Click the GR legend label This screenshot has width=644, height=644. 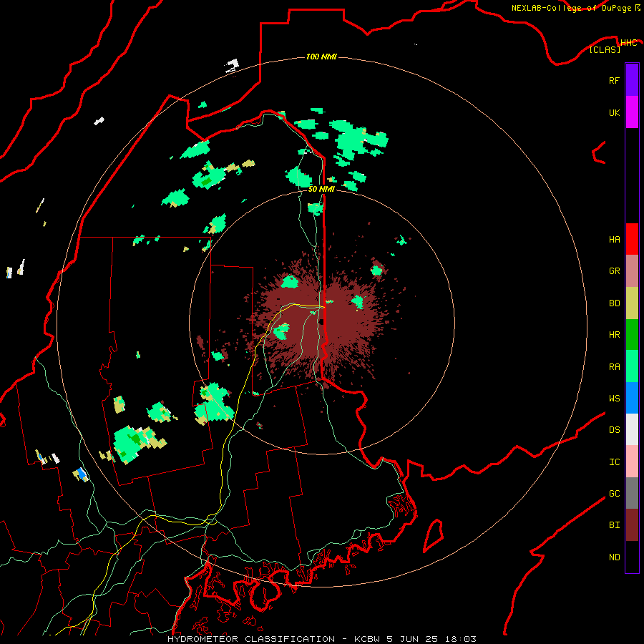tap(614, 271)
